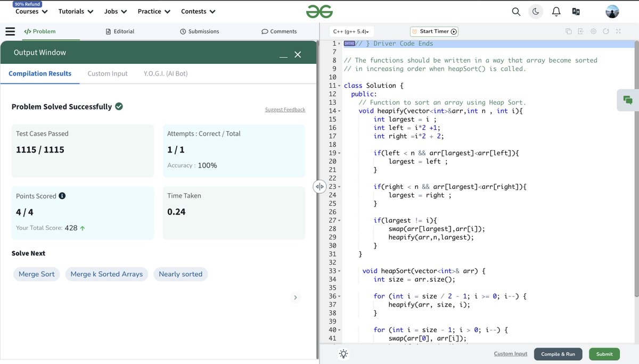The height and width of the screenshot is (364, 639).
Task: Click the info icon beside Points Scored
Action: 62,196
